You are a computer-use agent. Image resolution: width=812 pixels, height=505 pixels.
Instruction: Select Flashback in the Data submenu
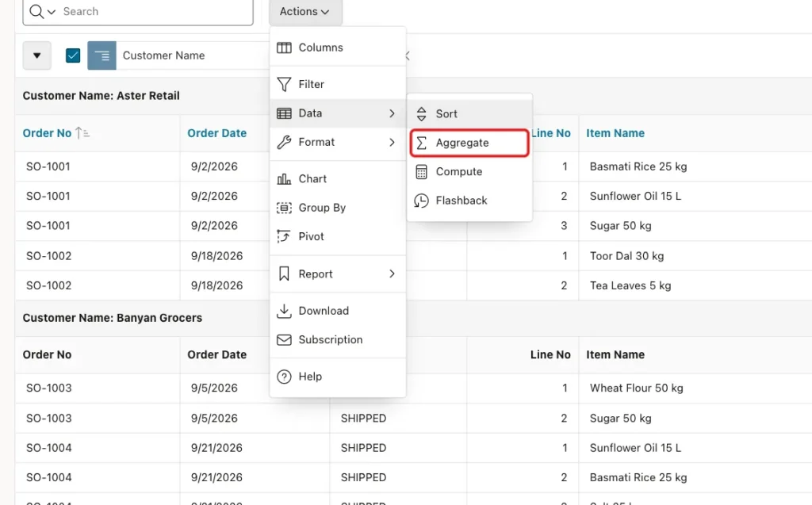(469, 201)
